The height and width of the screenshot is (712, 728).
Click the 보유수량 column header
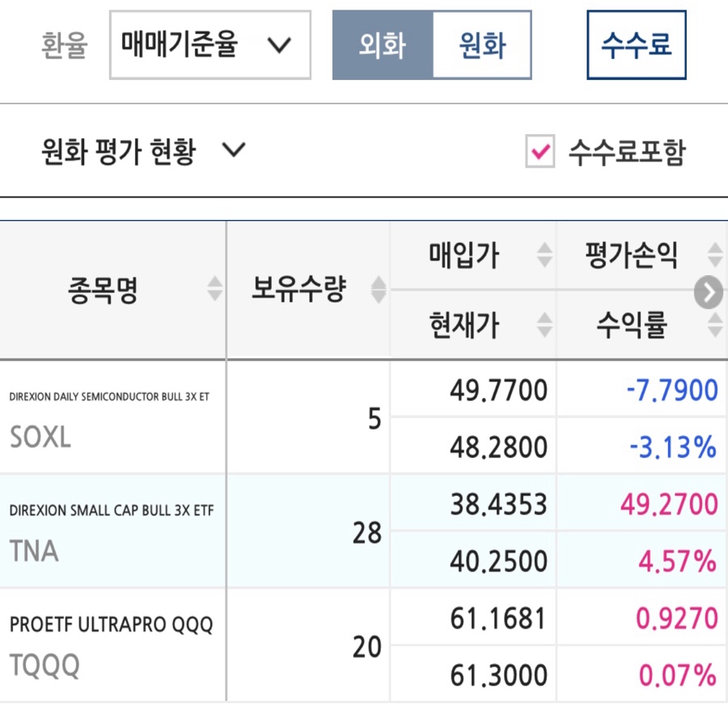[x=298, y=289]
